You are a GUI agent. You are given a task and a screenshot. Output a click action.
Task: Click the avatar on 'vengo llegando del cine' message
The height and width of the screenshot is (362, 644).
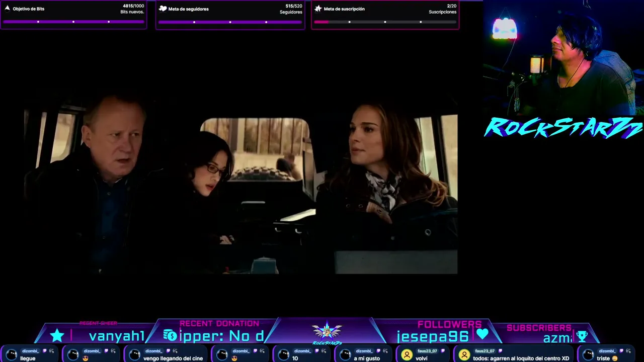click(134, 355)
